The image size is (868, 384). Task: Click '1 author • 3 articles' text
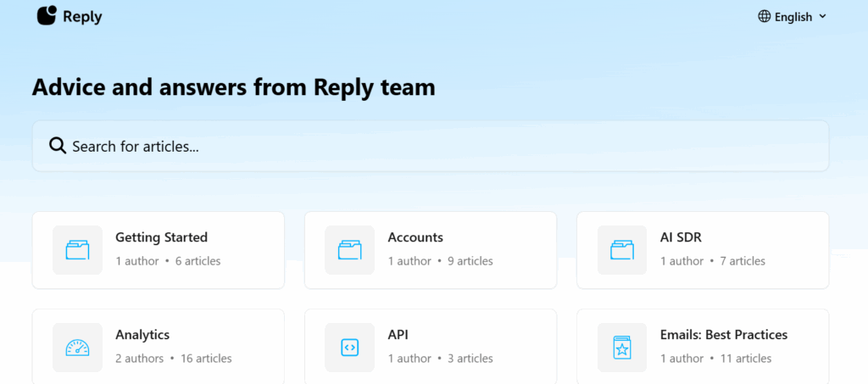pyautogui.click(x=440, y=359)
